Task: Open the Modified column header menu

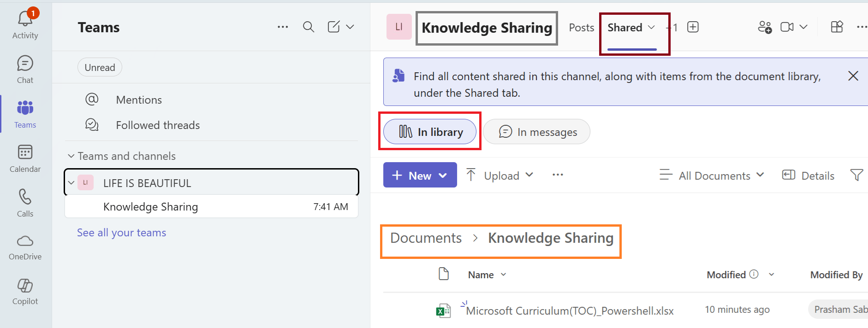Action: [x=771, y=275]
